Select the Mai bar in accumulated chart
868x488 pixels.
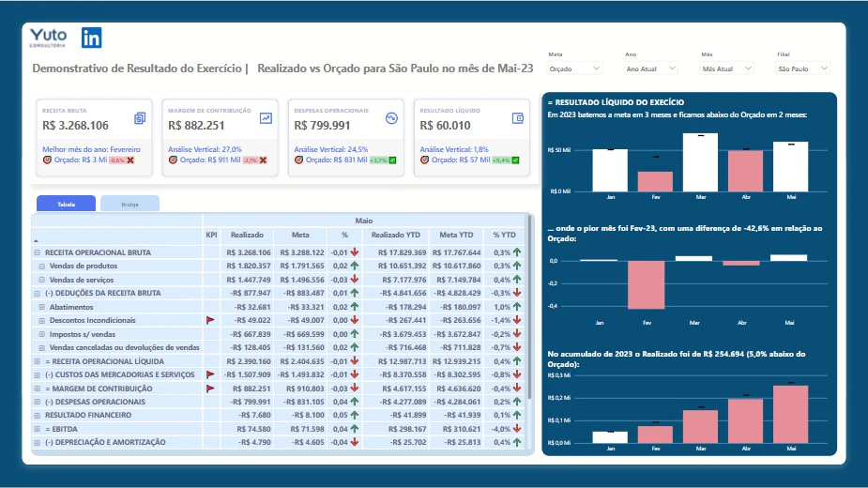pyautogui.click(x=790, y=414)
